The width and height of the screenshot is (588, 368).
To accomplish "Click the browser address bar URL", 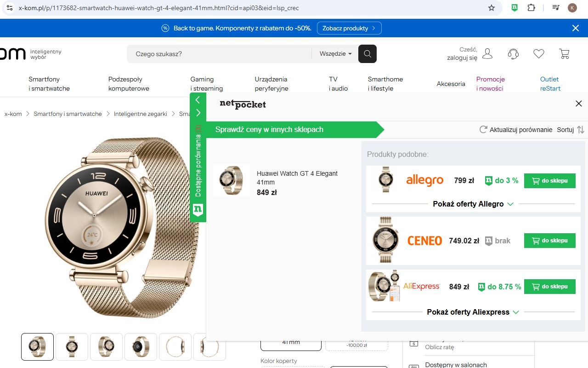I will [158, 8].
